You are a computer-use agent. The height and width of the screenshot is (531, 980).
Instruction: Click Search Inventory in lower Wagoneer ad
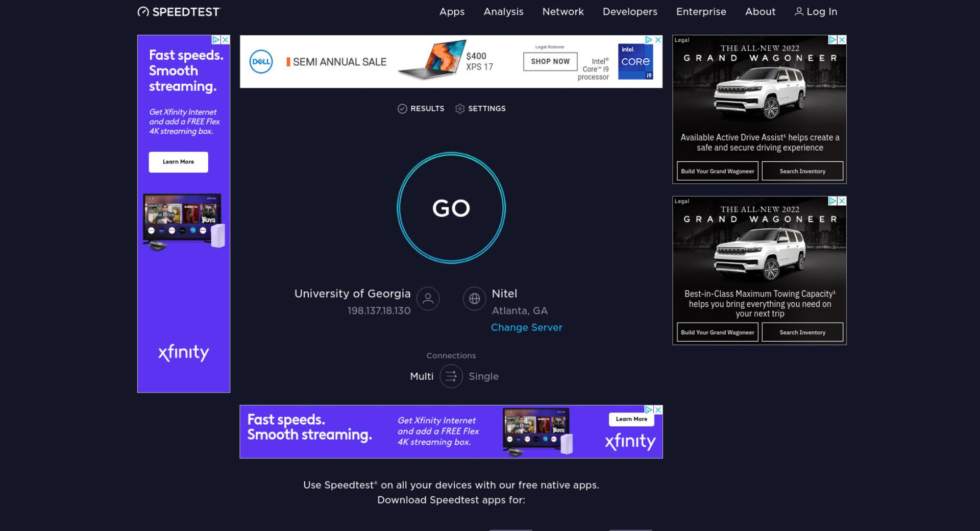pyautogui.click(x=802, y=332)
